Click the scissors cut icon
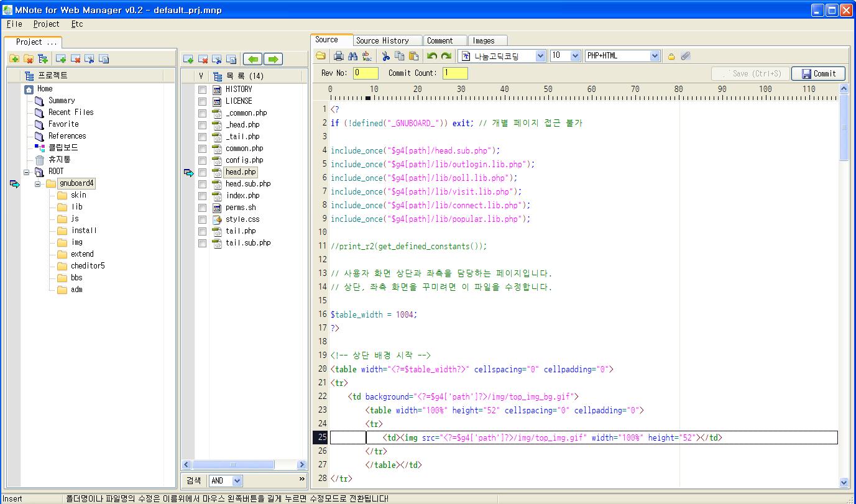Image resolution: width=856 pixels, height=504 pixels. [385, 56]
